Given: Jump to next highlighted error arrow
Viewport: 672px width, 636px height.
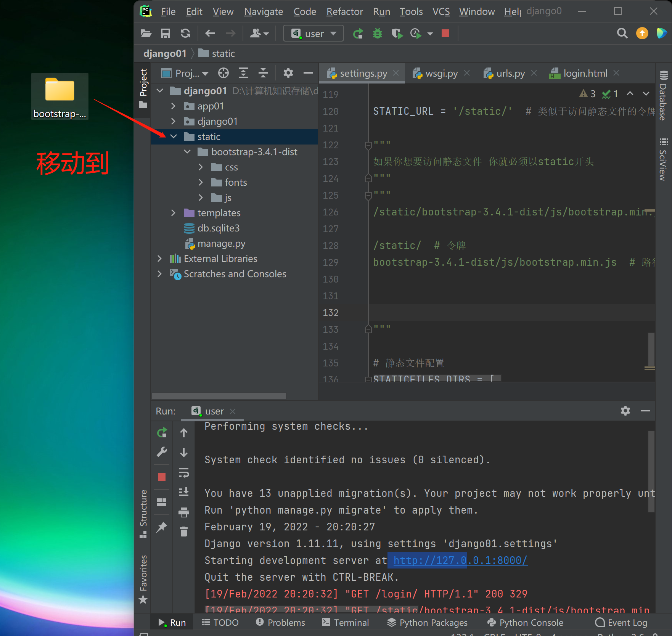Looking at the screenshot, I should [646, 93].
